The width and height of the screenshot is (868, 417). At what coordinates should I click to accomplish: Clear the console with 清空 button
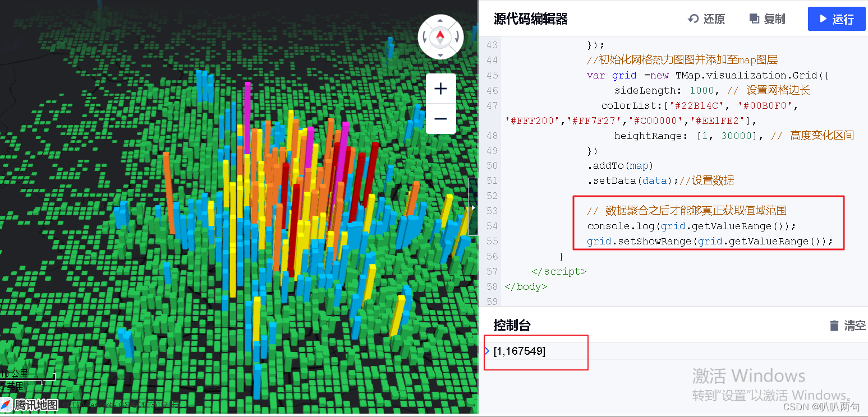(x=847, y=325)
